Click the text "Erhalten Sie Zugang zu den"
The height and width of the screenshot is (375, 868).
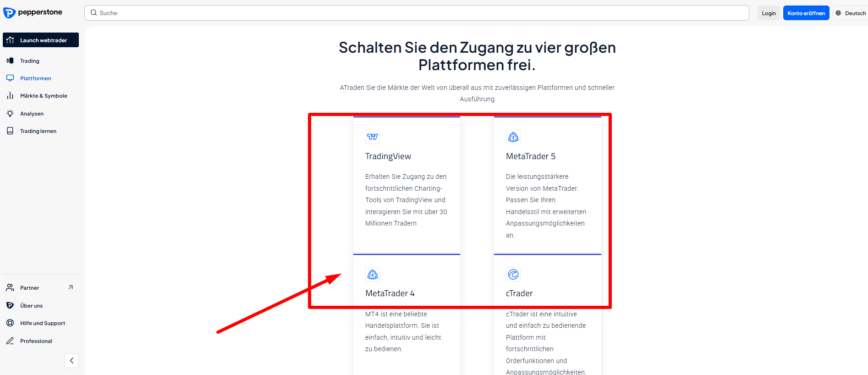click(406, 176)
